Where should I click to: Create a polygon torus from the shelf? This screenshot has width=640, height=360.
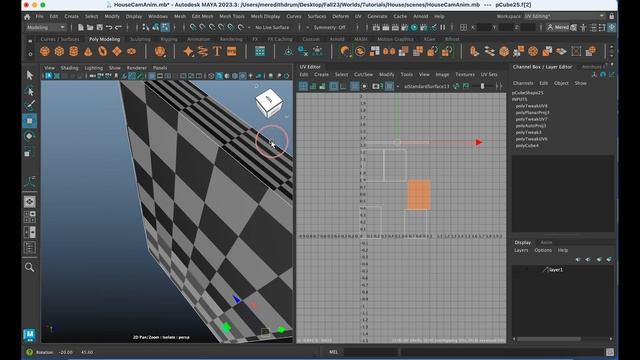(x=102, y=51)
